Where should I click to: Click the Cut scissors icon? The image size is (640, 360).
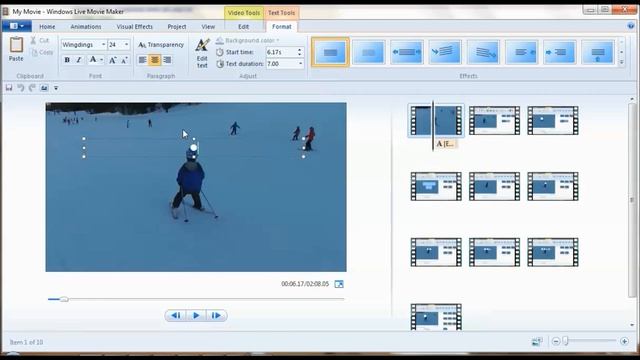[x=33, y=40]
